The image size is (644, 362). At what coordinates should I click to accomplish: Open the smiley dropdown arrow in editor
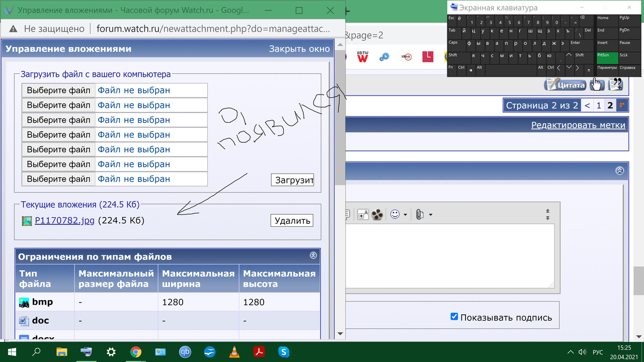coord(405,215)
